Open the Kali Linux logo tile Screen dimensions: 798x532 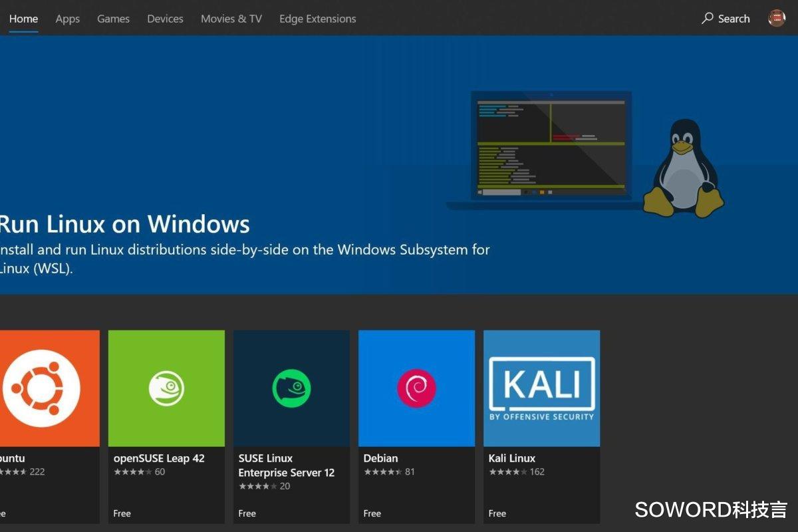(541, 388)
